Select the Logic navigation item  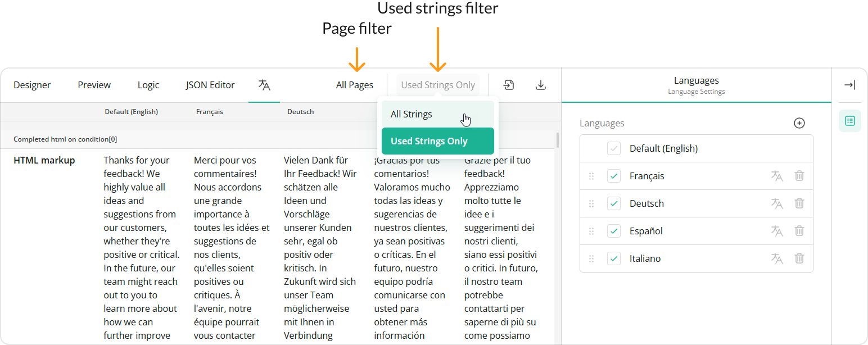[148, 85]
